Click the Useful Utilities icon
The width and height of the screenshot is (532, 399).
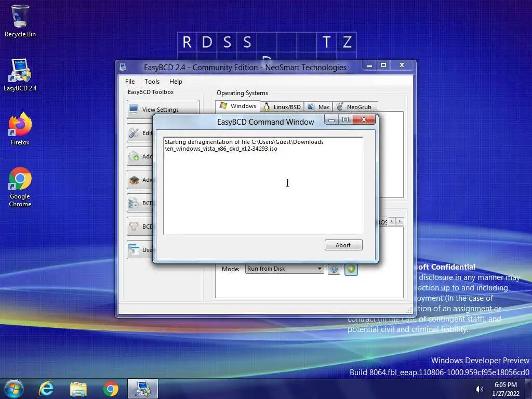[134, 250]
